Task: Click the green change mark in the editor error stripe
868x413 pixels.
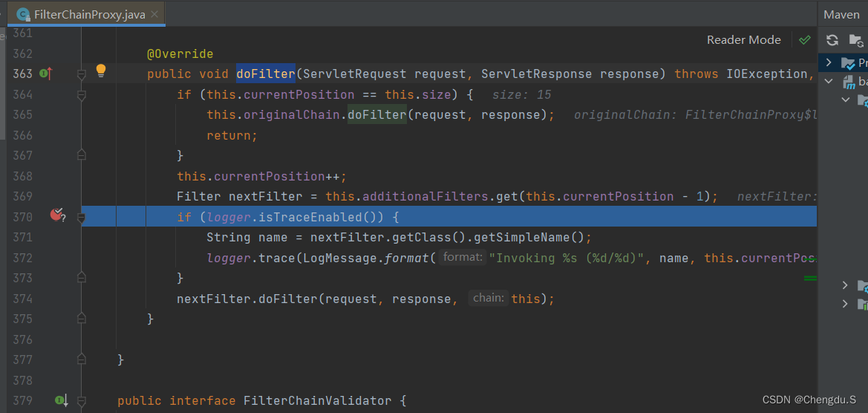Action: (810, 278)
